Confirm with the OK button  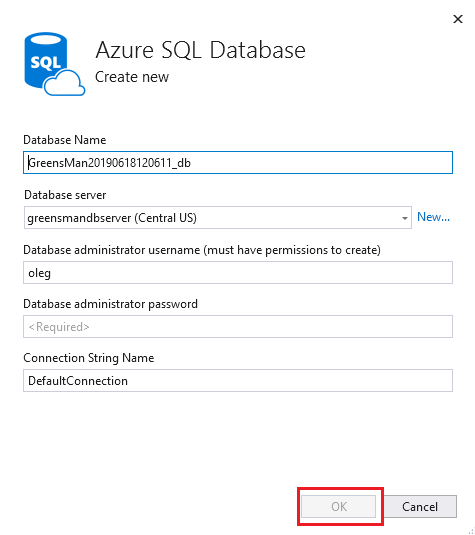click(339, 506)
